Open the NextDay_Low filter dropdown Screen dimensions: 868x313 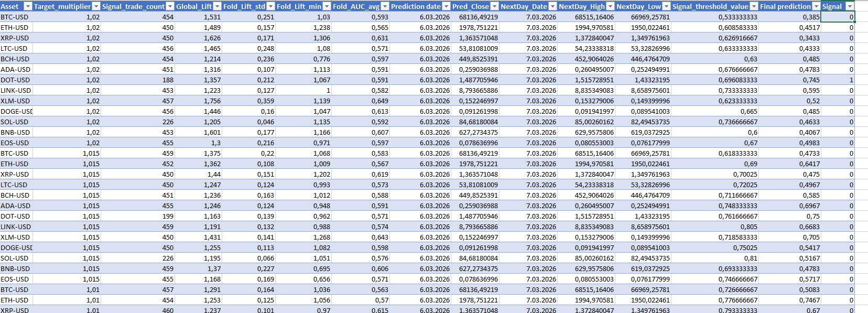point(665,6)
